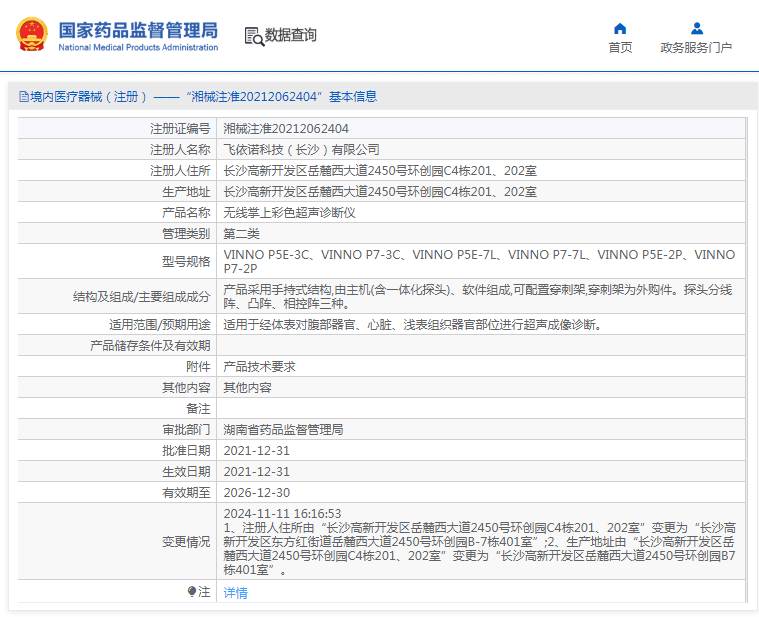Click change timestamp 2024-11-11 16:16:53
The image size is (759, 617).
[x=282, y=513]
